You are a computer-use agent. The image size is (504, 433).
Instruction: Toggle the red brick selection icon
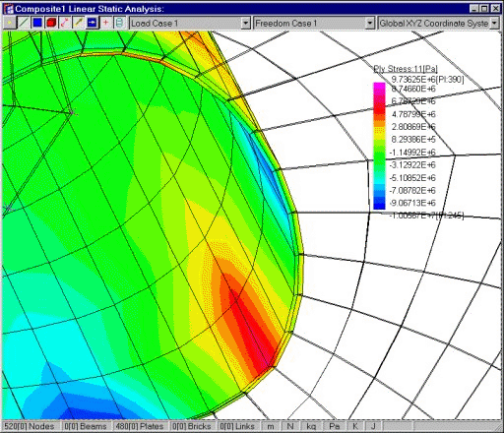(x=51, y=23)
